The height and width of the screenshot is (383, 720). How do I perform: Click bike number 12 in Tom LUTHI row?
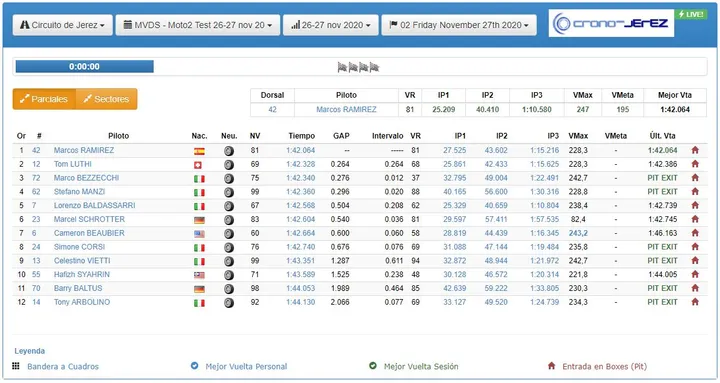click(x=36, y=164)
